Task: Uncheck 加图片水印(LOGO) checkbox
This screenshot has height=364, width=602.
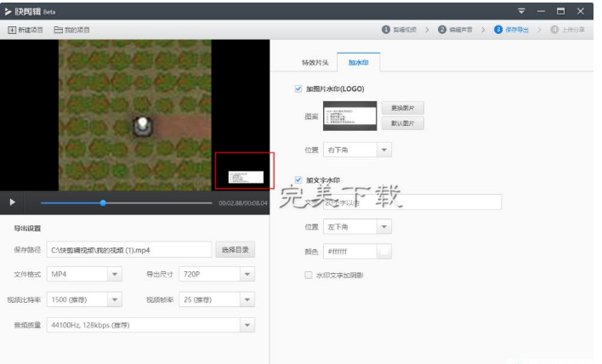Action: pyautogui.click(x=298, y=88)
